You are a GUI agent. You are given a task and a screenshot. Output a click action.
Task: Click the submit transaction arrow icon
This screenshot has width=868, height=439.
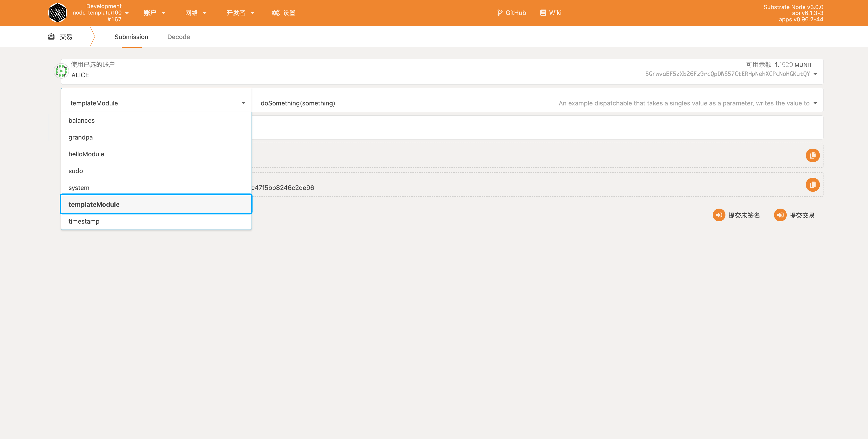pyautogui.click(x=780, y=215)
